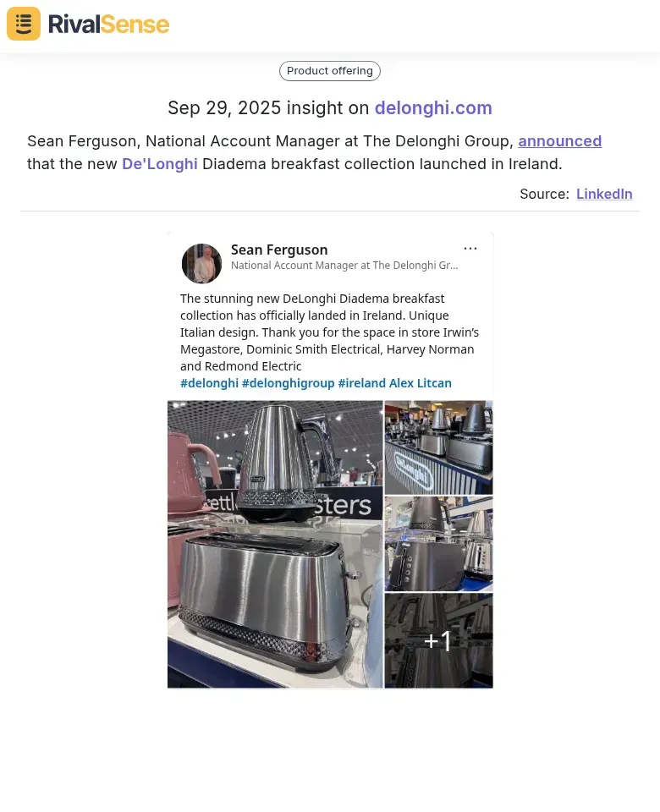Click the RivalSense yellow logo icon
This screenshot has height=812, width=660.
(24, 24)
